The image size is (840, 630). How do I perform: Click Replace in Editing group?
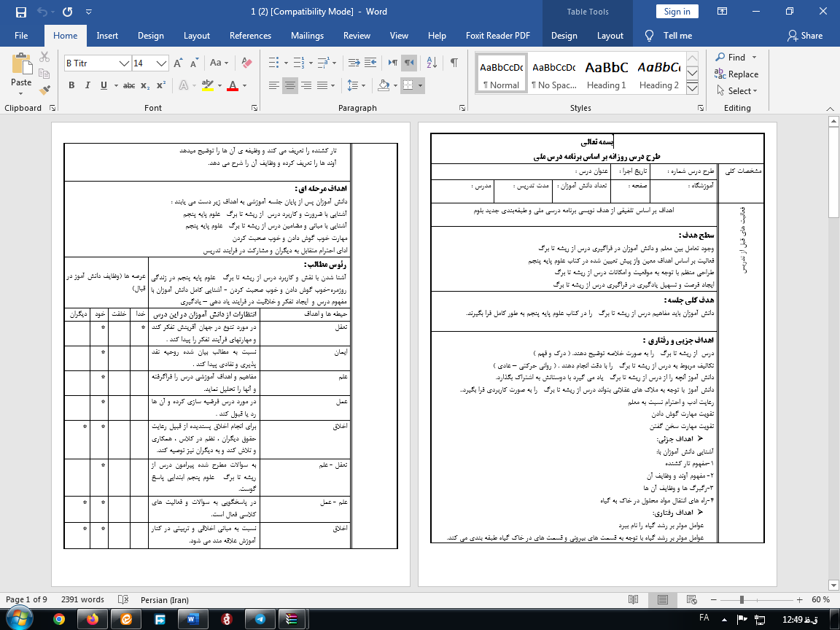click(736, 74)
